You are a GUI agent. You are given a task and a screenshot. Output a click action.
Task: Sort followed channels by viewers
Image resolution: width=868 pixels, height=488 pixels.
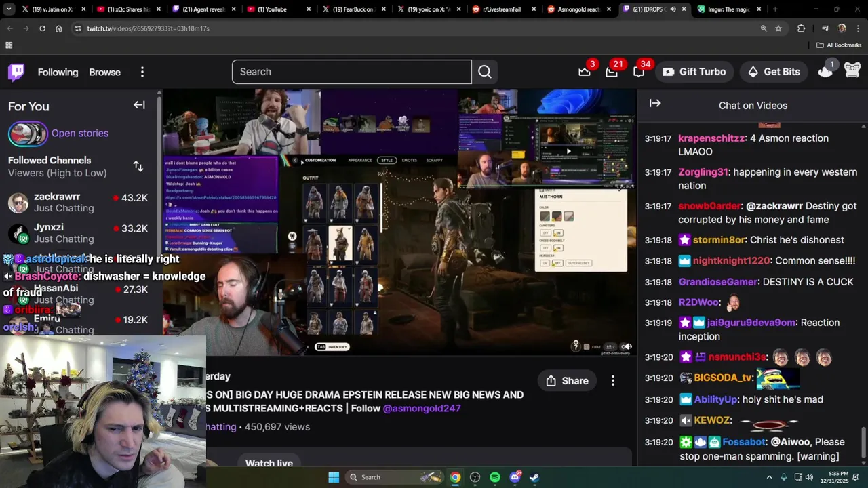138,166
